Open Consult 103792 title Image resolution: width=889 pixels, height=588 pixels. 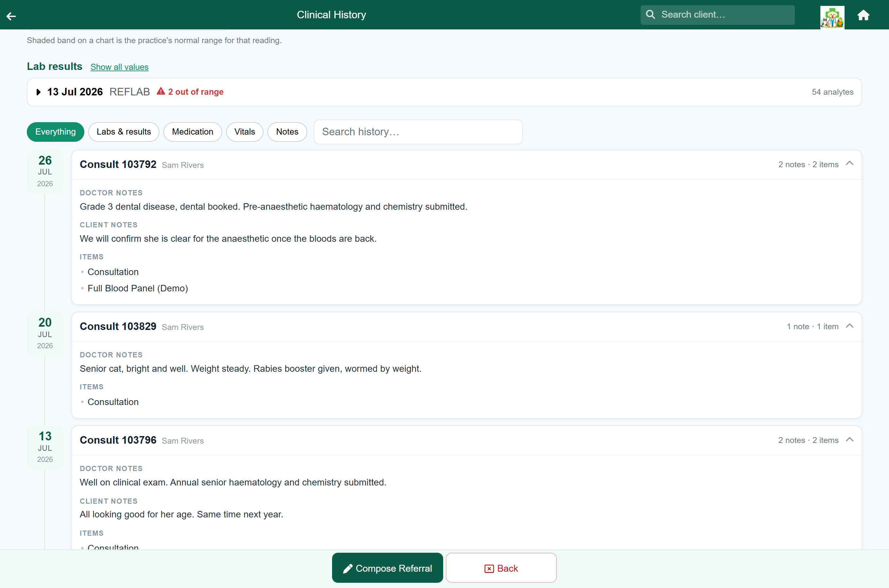(x=118, y=164)
